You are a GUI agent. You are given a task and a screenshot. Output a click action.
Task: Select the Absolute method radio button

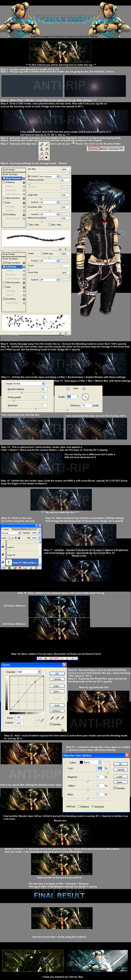pos(93,806)
